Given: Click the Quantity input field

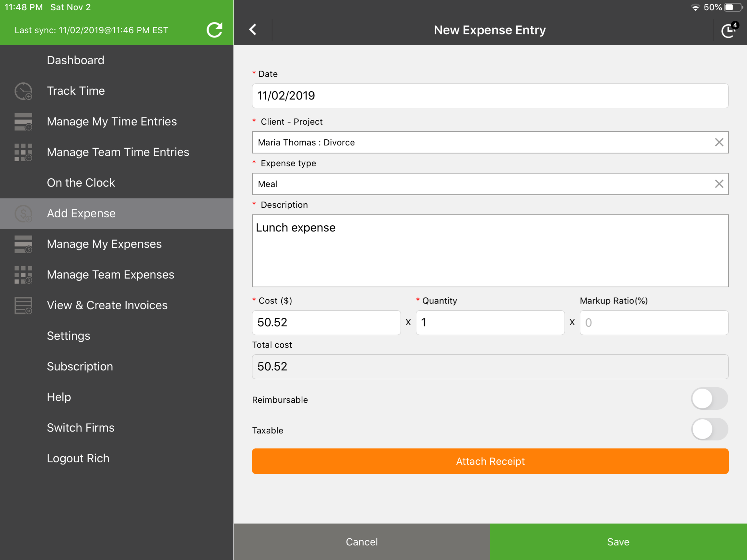Looking at the screenshot, I should click(x=490, y=323).
